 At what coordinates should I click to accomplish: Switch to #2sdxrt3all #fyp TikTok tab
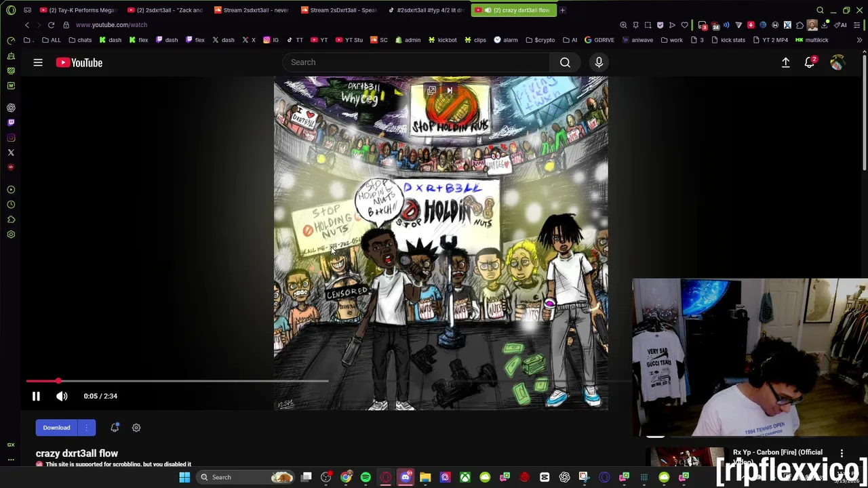click(426, 10)
